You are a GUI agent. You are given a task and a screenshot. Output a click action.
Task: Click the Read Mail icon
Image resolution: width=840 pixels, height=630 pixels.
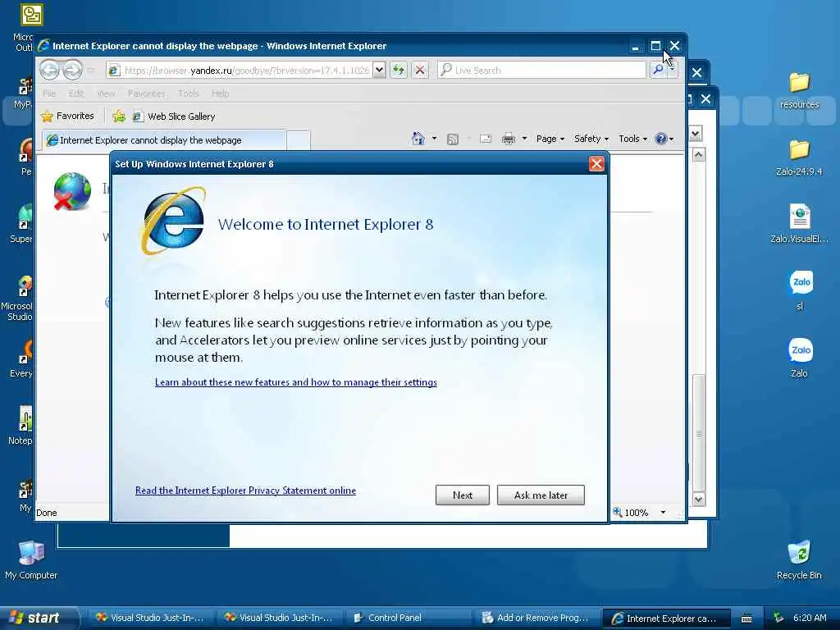tap(486, 139)
